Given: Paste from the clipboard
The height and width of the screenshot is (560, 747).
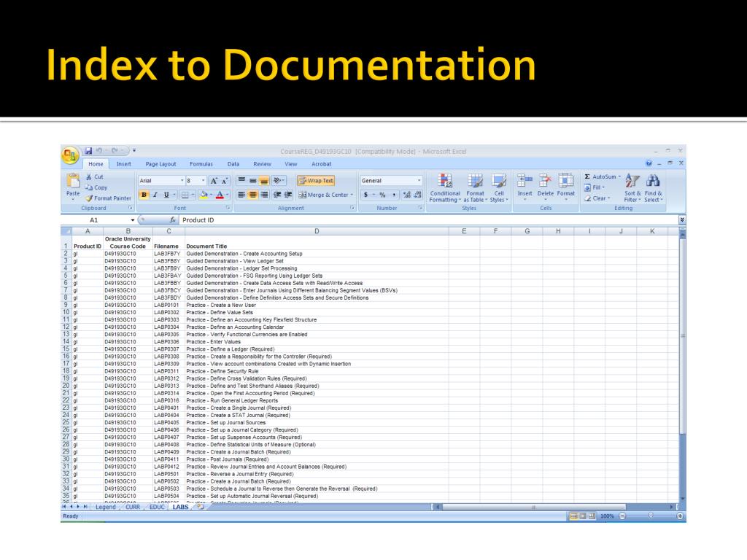Looking at the screenshot, I should 73,186.
